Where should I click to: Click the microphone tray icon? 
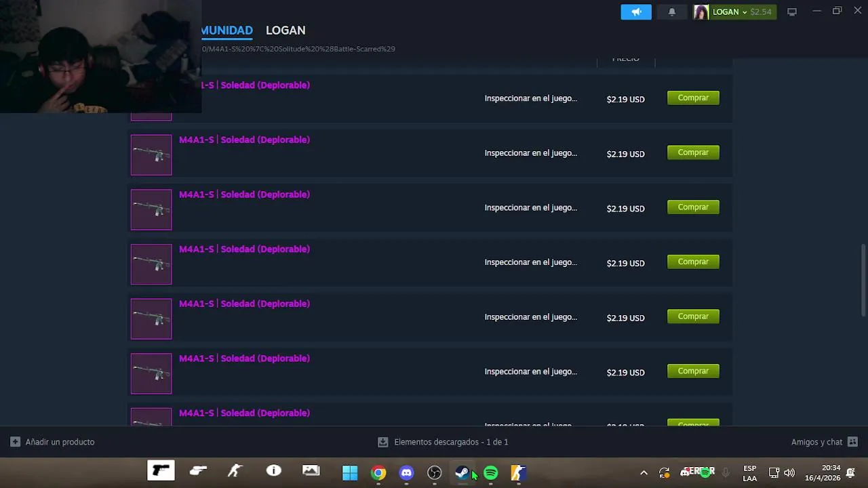[726, 473]
